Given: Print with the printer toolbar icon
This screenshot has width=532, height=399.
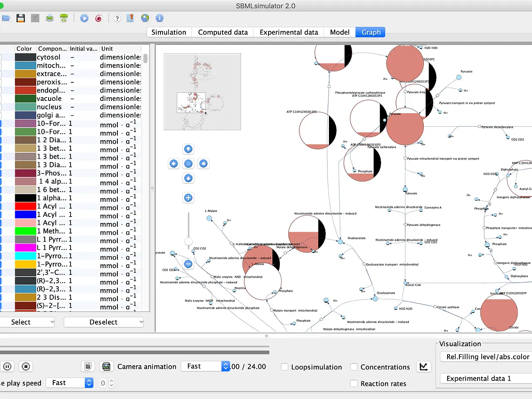Looking at the screenshot, I should [49, 18].
